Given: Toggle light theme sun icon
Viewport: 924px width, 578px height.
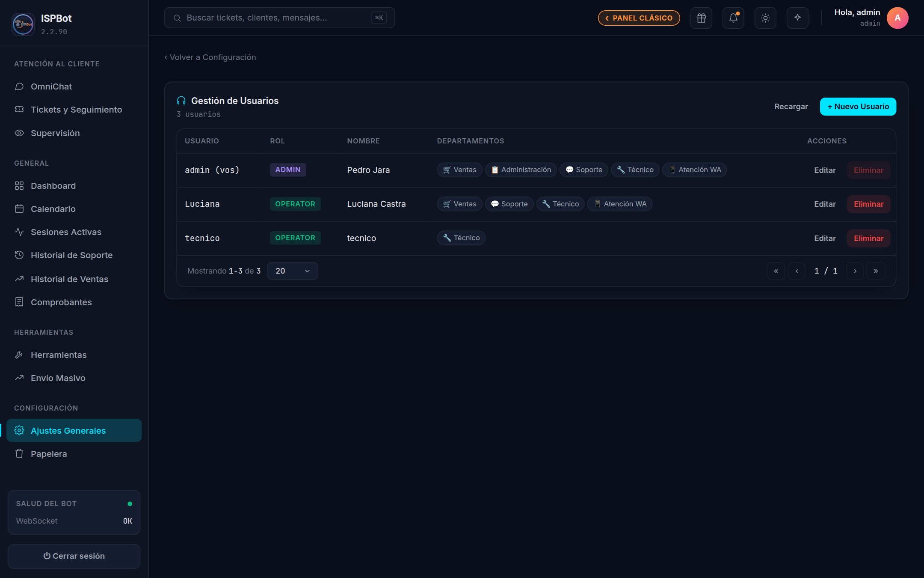Looking at the screenshot, I should tap(765, 18).
